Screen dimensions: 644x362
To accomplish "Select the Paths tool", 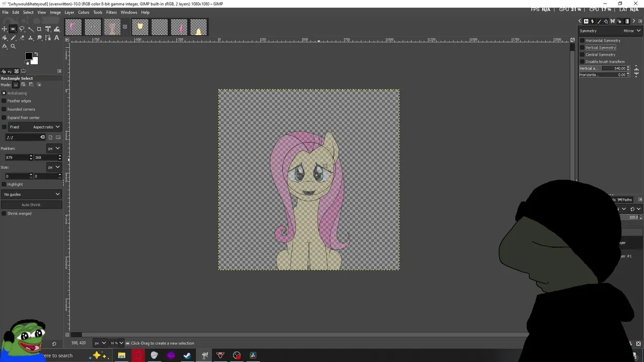I will pos(48,38).
